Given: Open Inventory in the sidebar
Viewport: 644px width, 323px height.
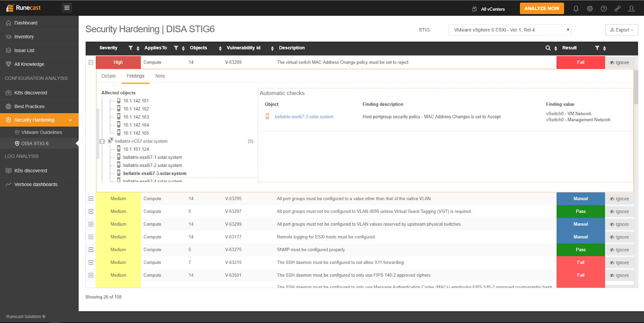Looking at the screenshot, I should pos(39,37).
